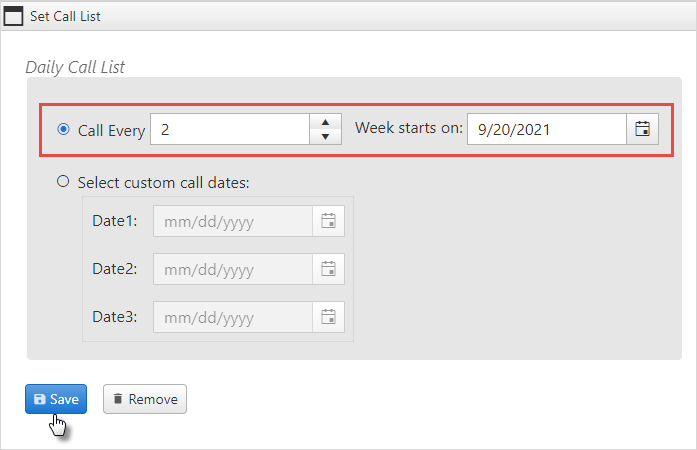Select the custom call dates radio button

pos(63,181)
